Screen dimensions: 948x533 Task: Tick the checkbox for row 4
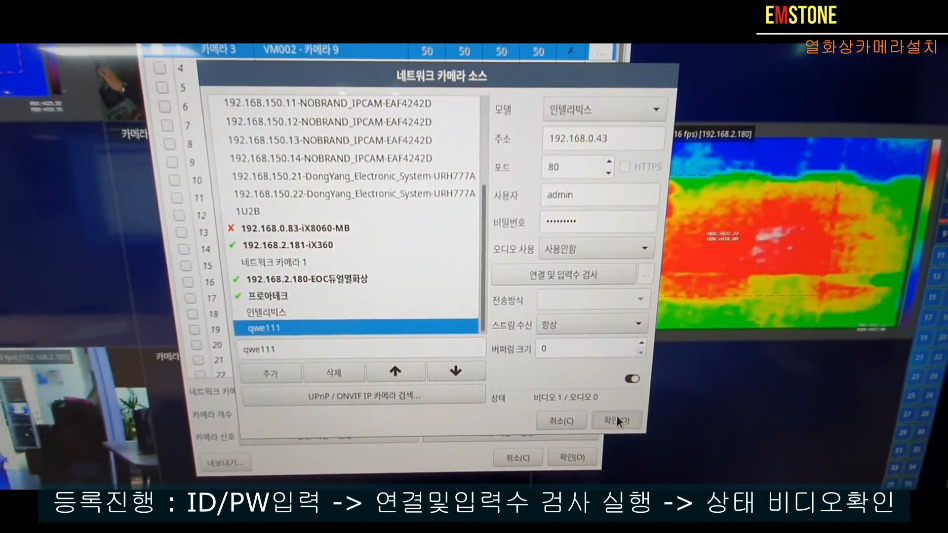[160, 68]
